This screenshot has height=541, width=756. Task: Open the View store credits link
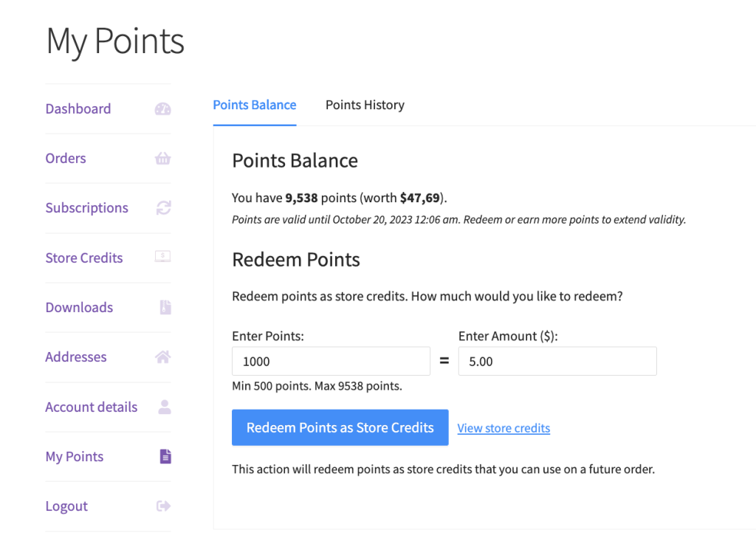(504, 428)
